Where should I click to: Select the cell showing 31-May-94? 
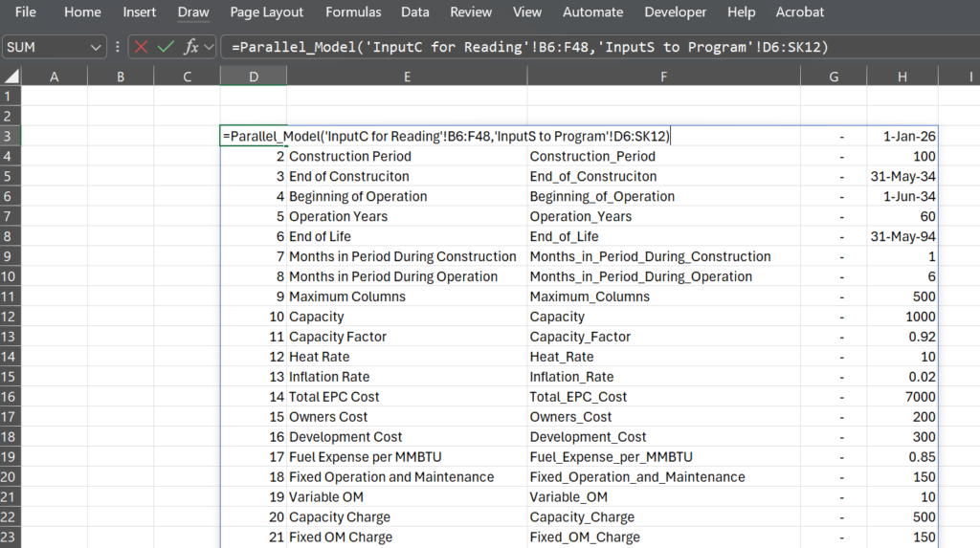coord(902,237)
